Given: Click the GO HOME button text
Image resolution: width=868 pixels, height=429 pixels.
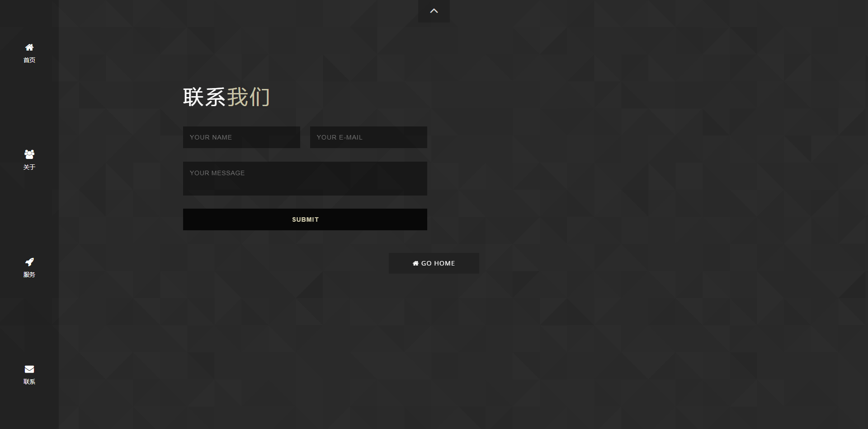Looking at the screenshot, I should click(438, 263).
